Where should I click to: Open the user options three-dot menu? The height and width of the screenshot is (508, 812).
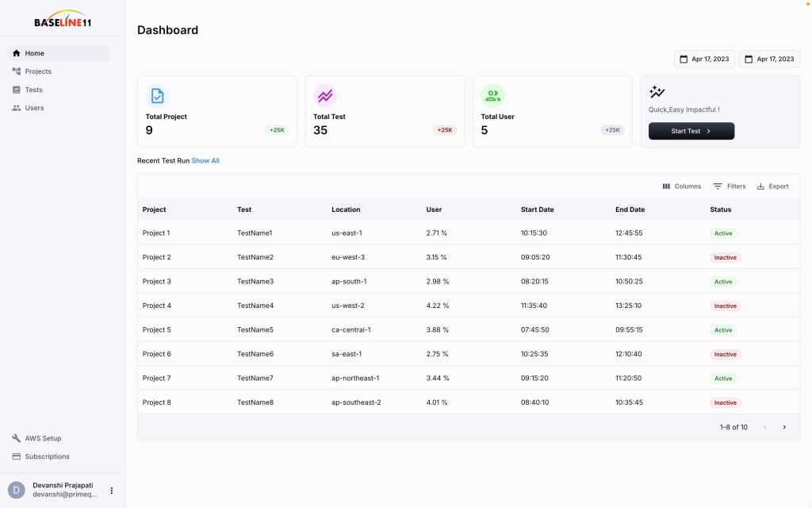click(112, 491)
